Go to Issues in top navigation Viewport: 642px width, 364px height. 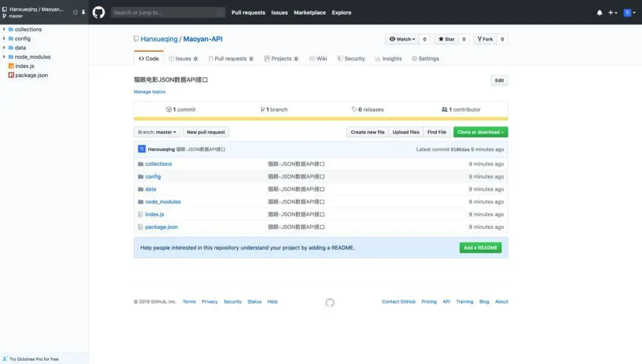tap(279, 12)
